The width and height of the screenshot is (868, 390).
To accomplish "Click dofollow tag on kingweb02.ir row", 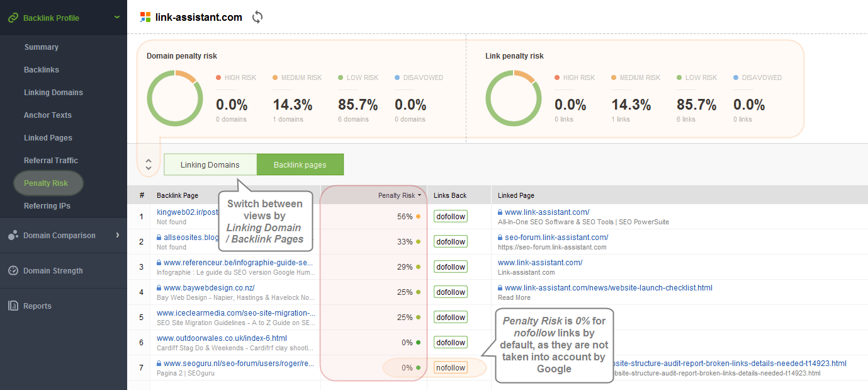I will click(451, 217).
